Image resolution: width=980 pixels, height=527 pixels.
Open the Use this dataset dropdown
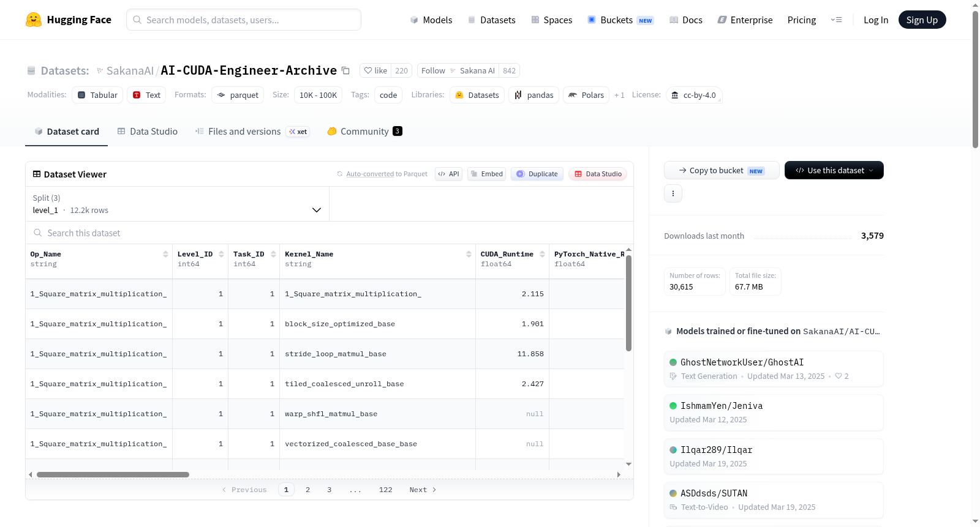click(834, 170)
